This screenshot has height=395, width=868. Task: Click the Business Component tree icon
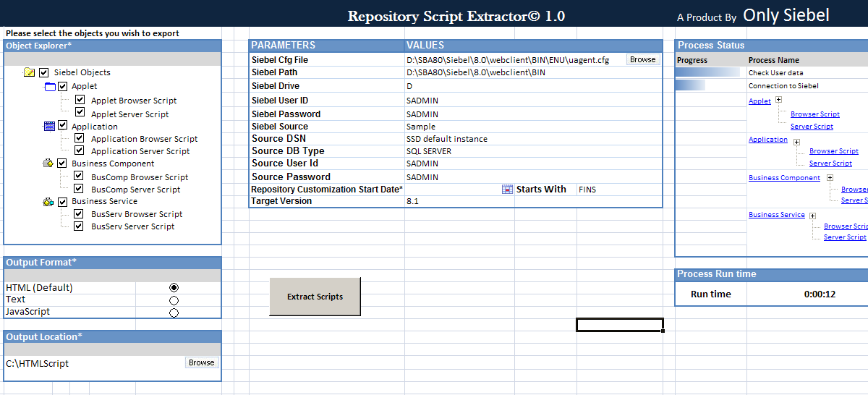[48, 163]
